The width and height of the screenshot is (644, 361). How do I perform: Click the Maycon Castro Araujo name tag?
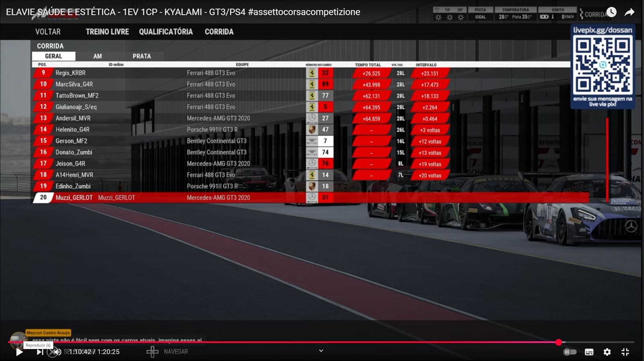(48, 333)
